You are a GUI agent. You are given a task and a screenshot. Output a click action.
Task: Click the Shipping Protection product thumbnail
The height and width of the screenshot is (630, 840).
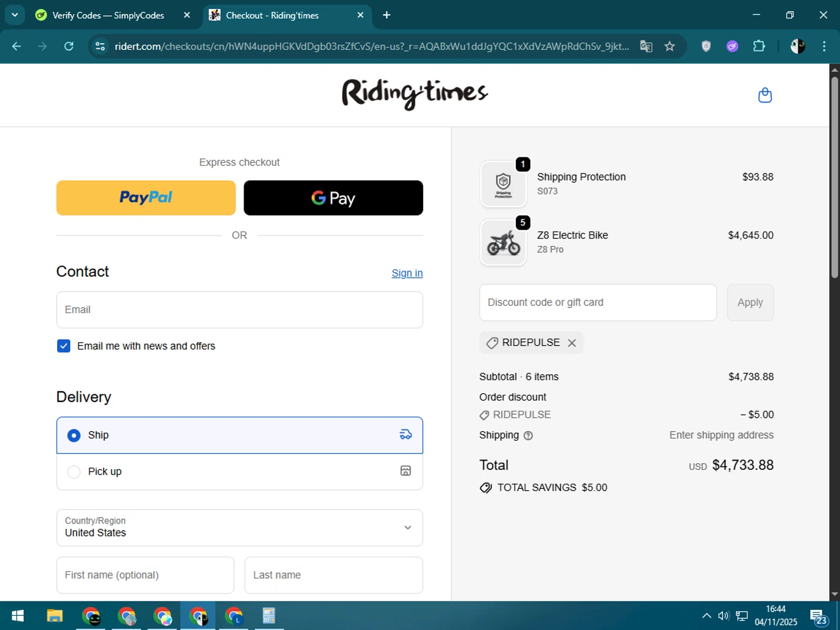[x=503, y=184]
